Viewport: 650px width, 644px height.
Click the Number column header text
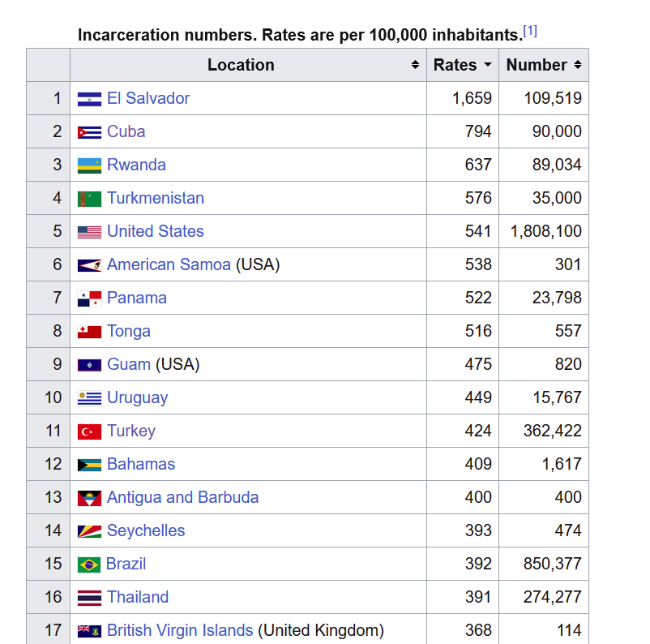coord(537,65)
